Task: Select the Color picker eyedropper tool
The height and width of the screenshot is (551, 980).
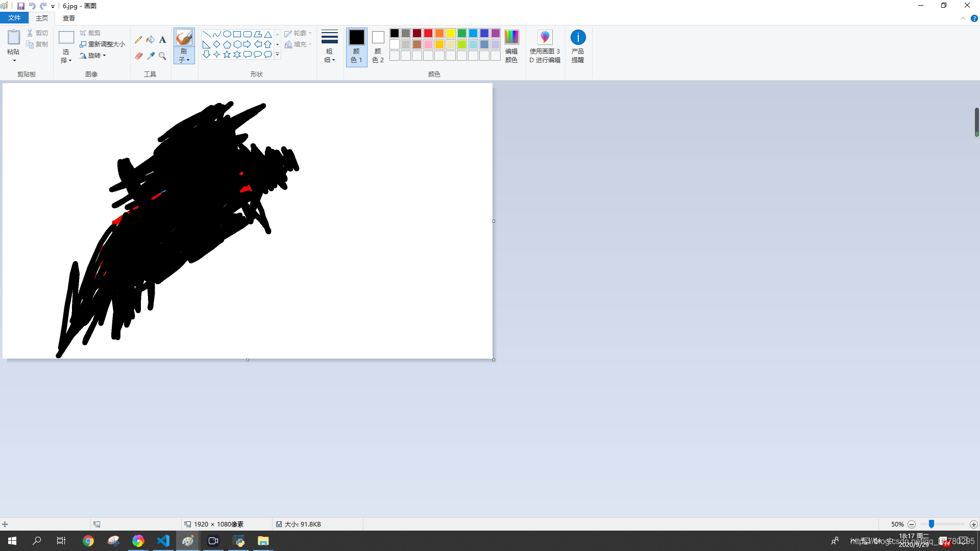Action: [151, 56]
